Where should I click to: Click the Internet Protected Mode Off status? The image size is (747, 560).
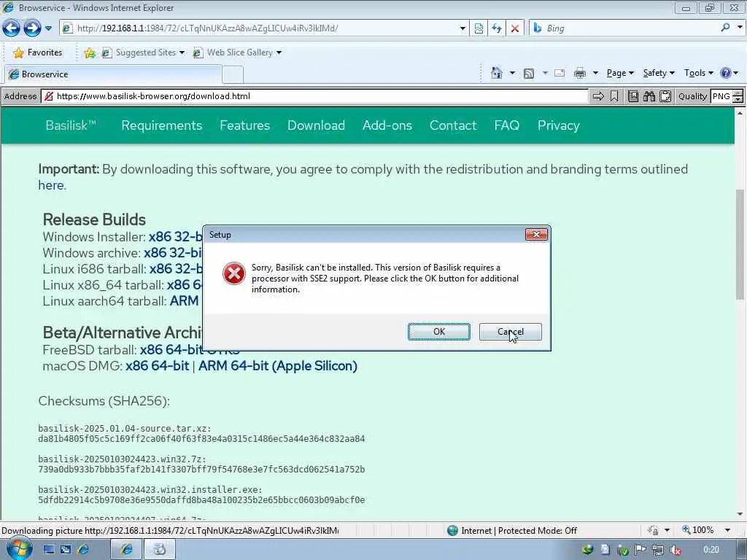(512, 531)
